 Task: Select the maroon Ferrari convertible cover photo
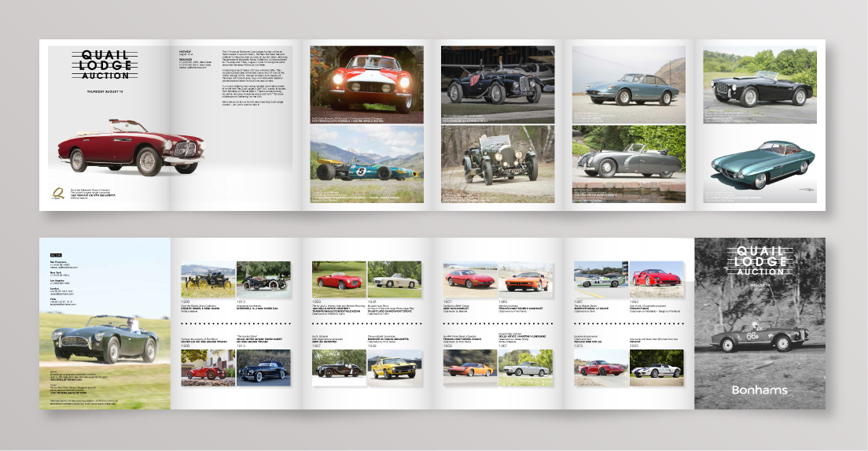point(131,146)
